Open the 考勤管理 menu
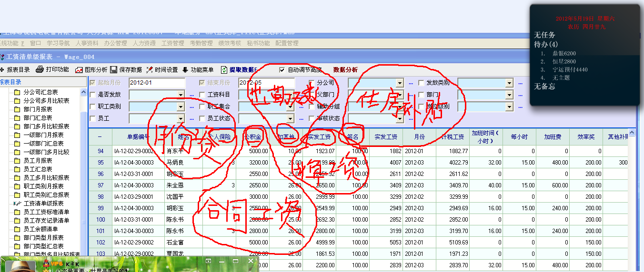The height and width of the screenshot is (272, 644). [201, 43]
